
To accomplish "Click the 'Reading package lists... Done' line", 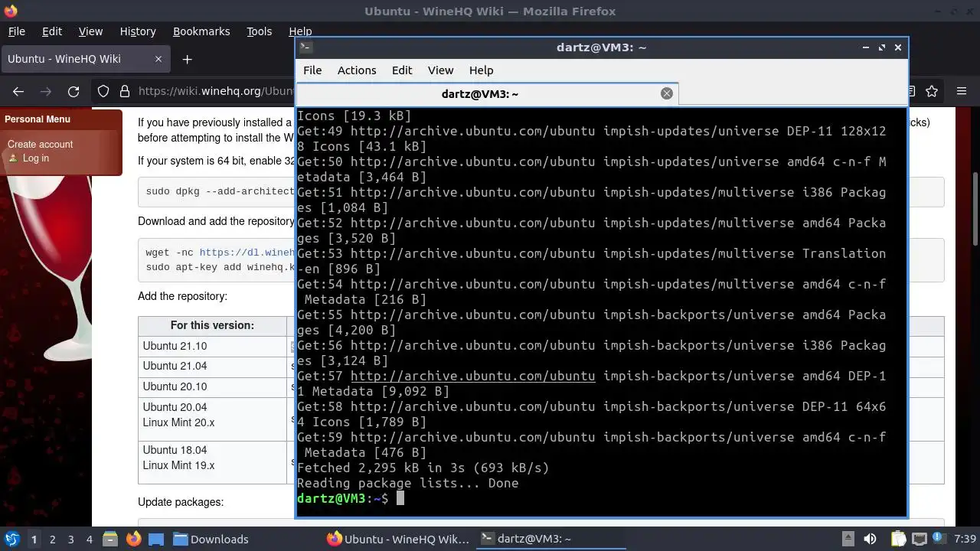I will click(x=407, y=483).
